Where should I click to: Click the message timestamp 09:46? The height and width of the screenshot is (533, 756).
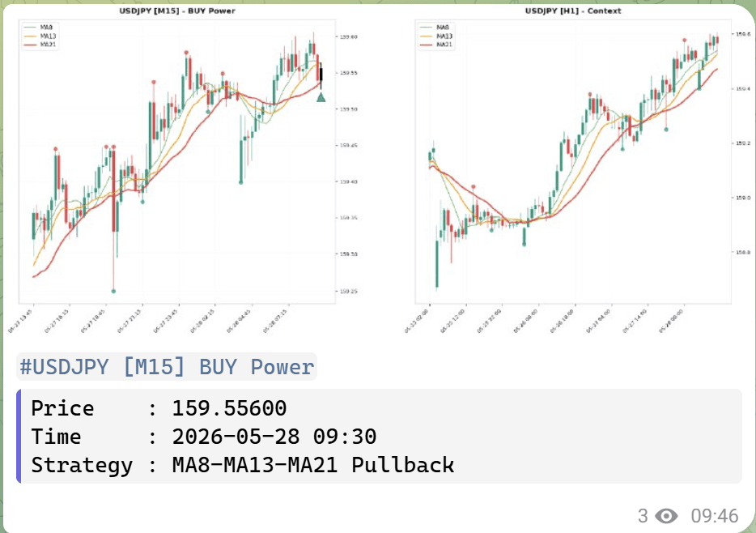pos(715,516)
